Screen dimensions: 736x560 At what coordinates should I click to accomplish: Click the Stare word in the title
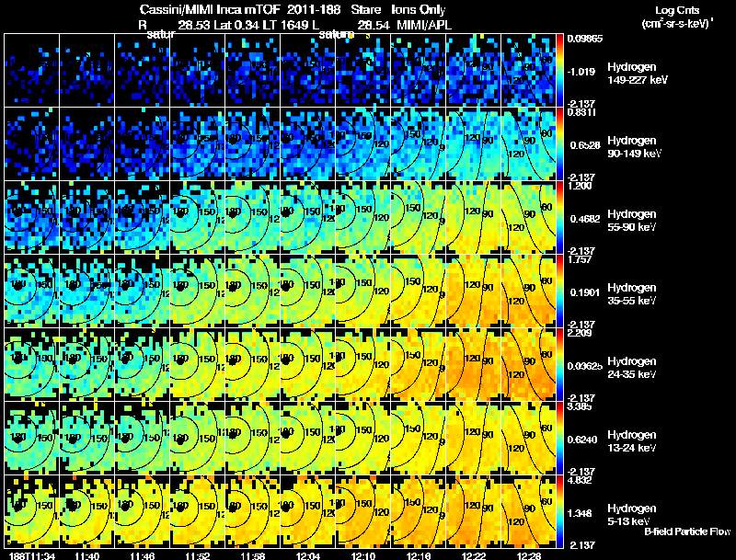tap(365, 9)
